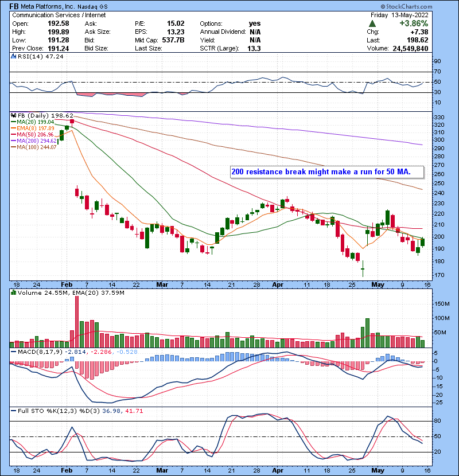The image size is (459, 476).
Task: Click the RSI(14) 47.24 label
Action: pyautogui.click(x=40, y=56)
